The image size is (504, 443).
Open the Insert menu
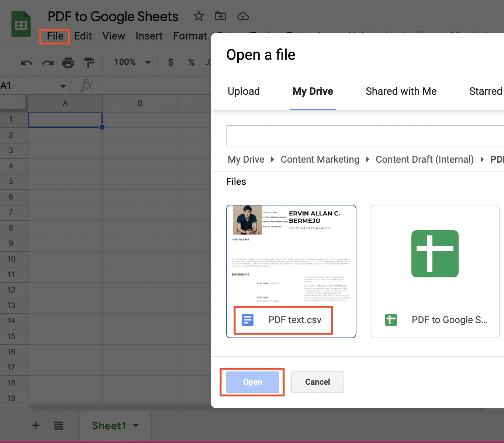(149, 36)
